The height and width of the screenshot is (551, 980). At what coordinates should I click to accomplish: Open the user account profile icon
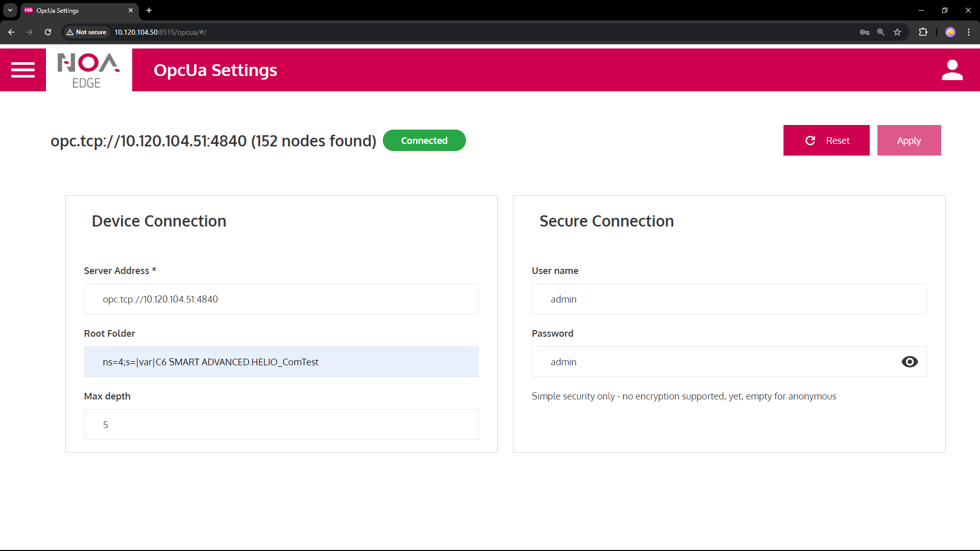(952, 70)
